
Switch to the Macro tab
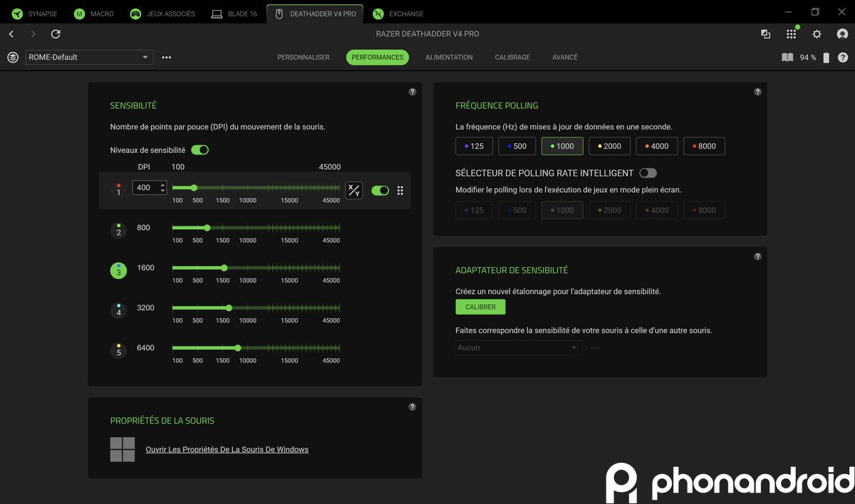(x=94, y=14)
